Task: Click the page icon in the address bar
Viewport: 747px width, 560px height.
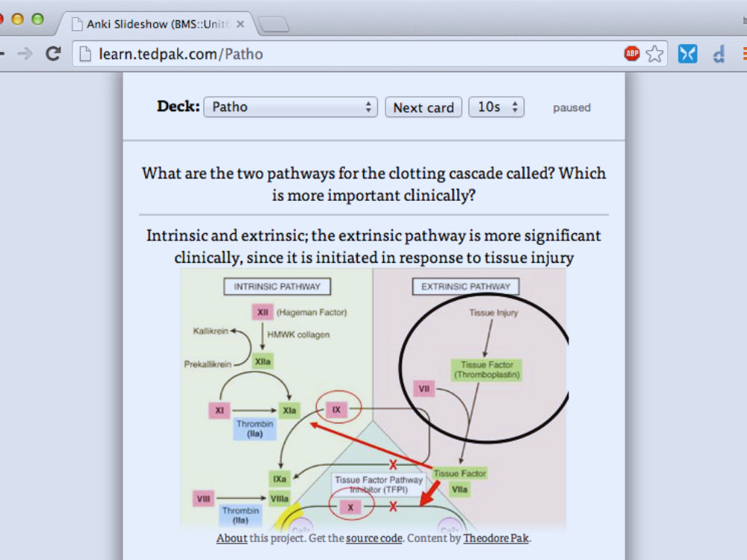Action: pyautogui.click(x=85, y=54)
